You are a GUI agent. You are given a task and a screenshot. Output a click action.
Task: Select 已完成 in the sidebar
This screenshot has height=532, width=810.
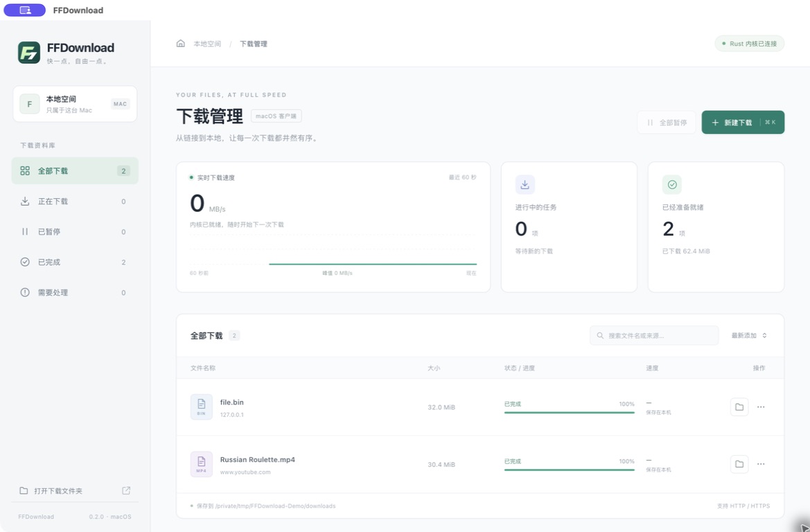(75, 263)
